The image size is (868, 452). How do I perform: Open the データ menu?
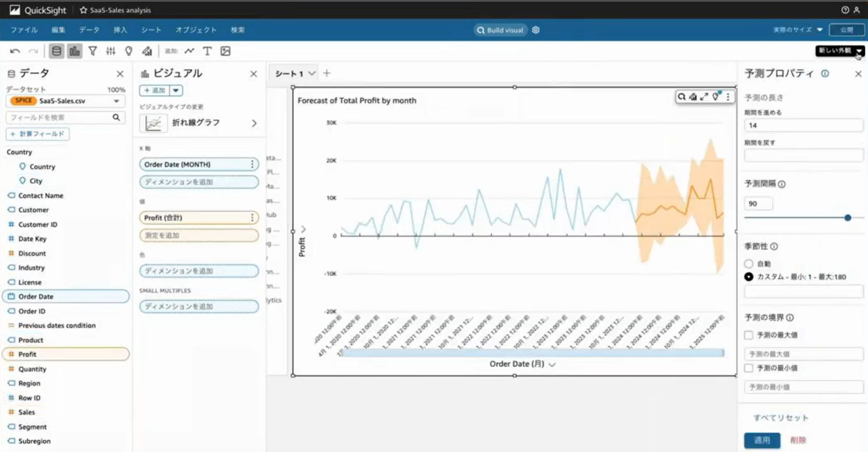[89, 30]
